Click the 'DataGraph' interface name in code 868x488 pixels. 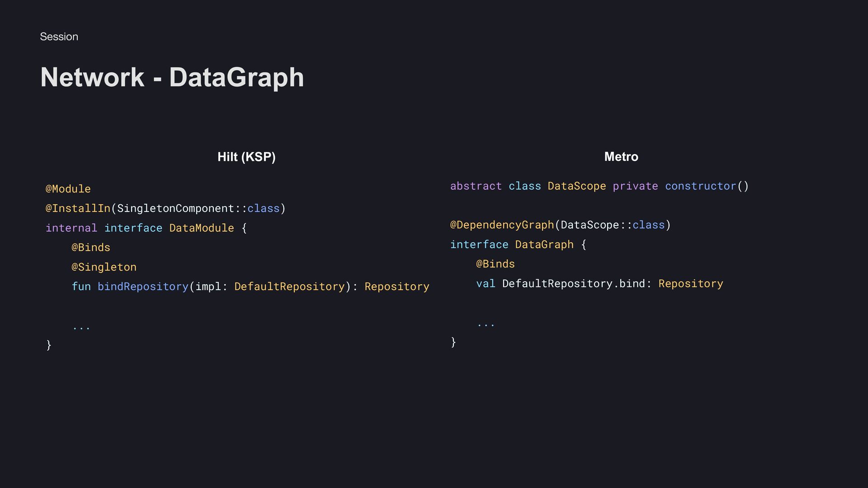pyautogui.click(x=544, y=244)
